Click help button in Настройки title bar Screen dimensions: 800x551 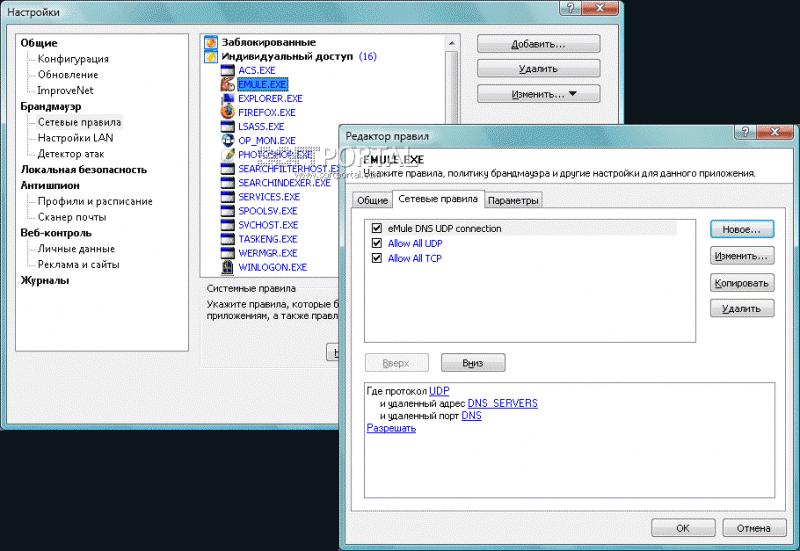(x=570, y=8)
